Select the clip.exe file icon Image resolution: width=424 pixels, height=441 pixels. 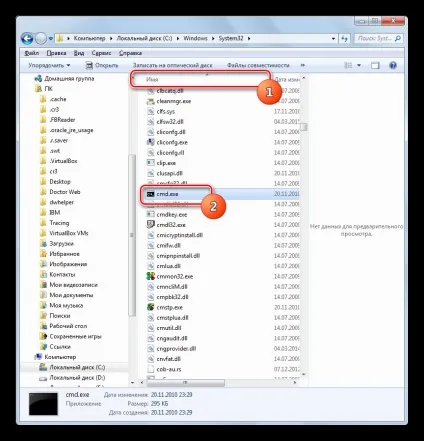pyautogui.click(x=151, y=163)
